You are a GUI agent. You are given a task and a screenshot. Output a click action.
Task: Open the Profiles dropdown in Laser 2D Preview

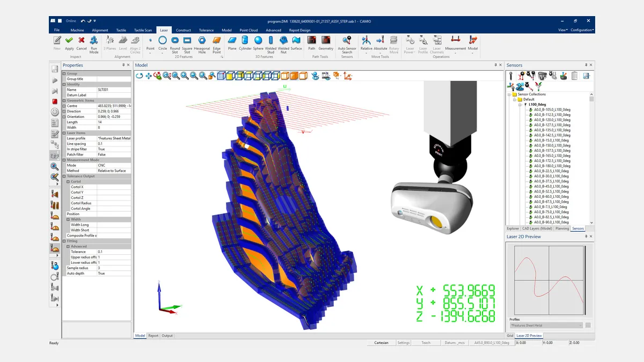546,326
